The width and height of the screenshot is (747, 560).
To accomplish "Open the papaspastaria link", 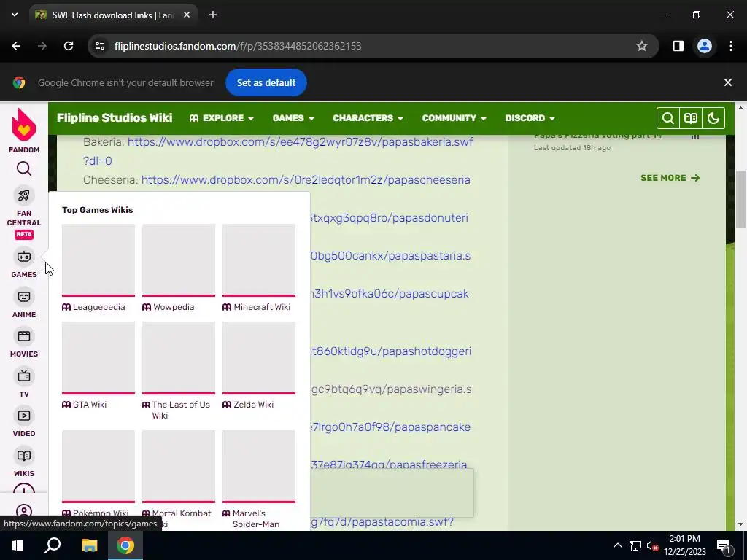I will pos(391,256).
